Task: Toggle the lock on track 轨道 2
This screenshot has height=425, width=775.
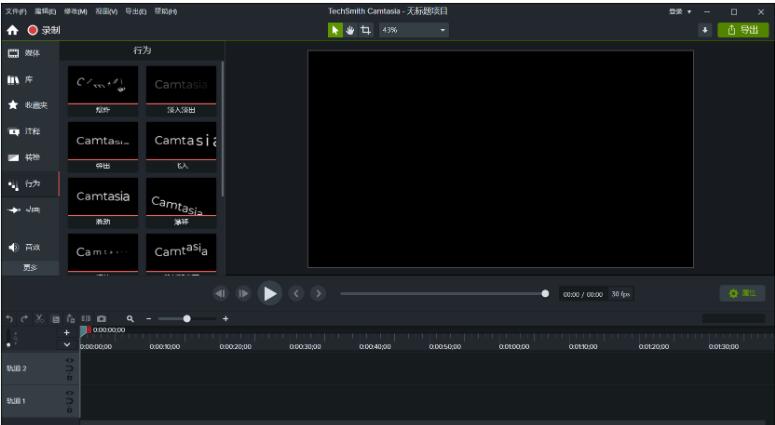Action: point(69,368)
